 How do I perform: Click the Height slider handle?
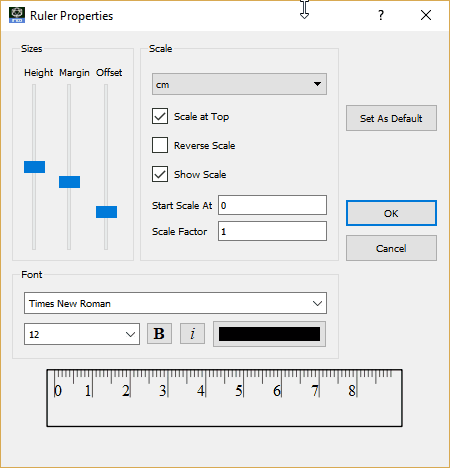(34, 167)
